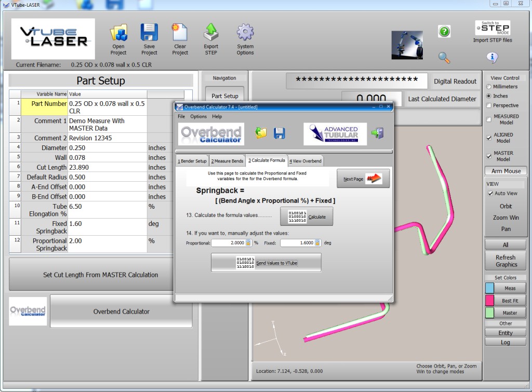This screenshot has width=532, height=392.
Task: Open the Options menu in Overbend Calculator
Action: tap(198, 117)
